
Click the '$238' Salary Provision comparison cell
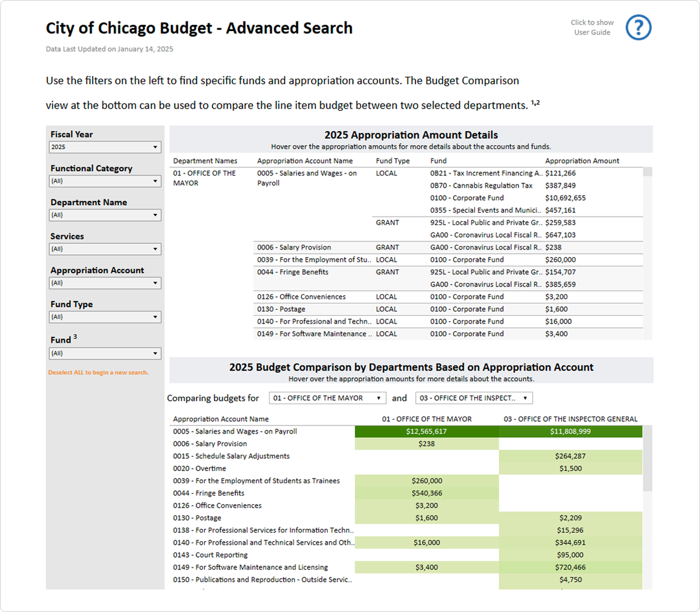[426, 444]
